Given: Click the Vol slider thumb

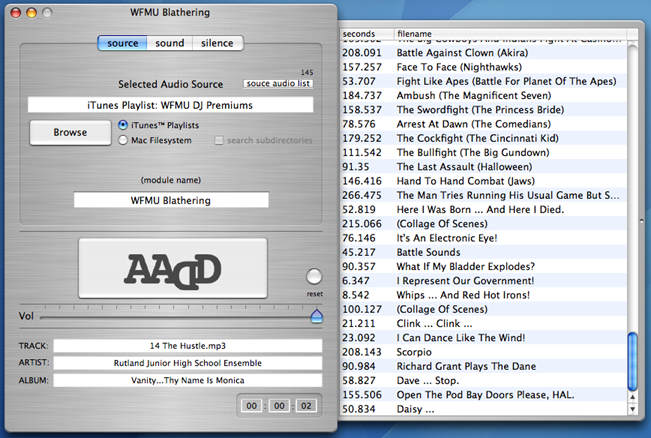Looking at the screenshot, I should click(317, 316).
